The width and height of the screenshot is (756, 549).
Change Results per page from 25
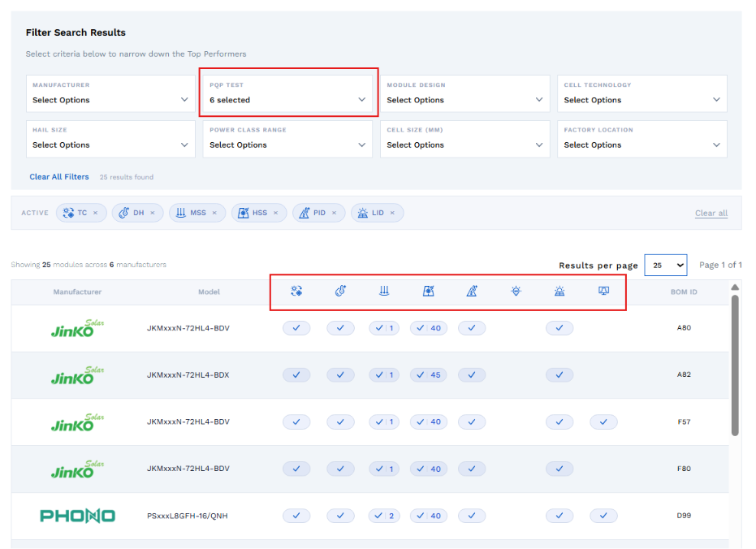tap(666, 265)
